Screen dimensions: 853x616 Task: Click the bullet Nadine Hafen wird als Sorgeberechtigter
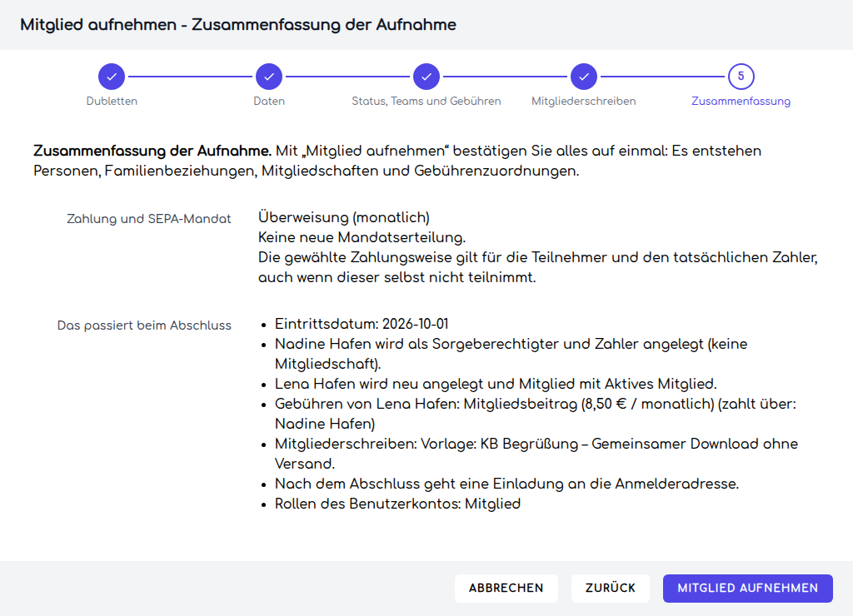point(511,354)
